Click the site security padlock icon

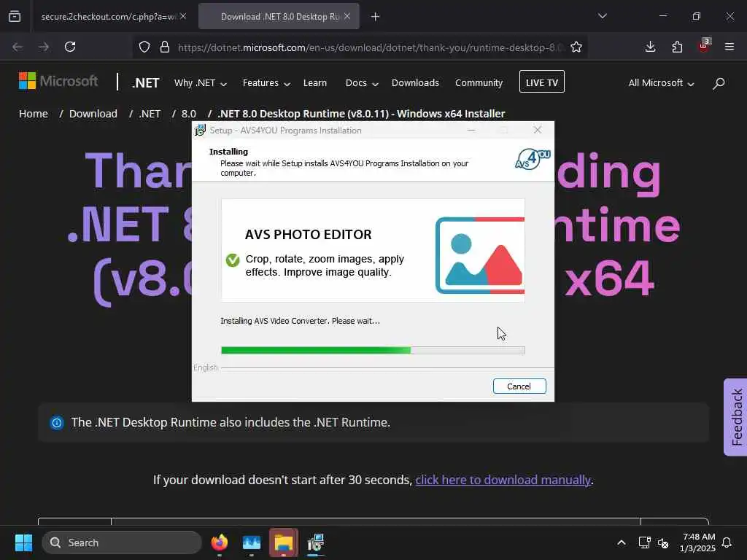pos(165,47)
